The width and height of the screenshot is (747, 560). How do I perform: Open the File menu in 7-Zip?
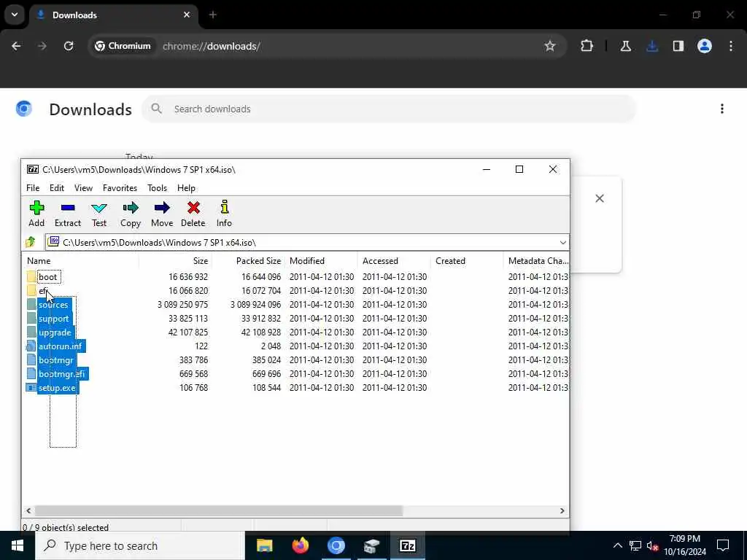[33, 188]
